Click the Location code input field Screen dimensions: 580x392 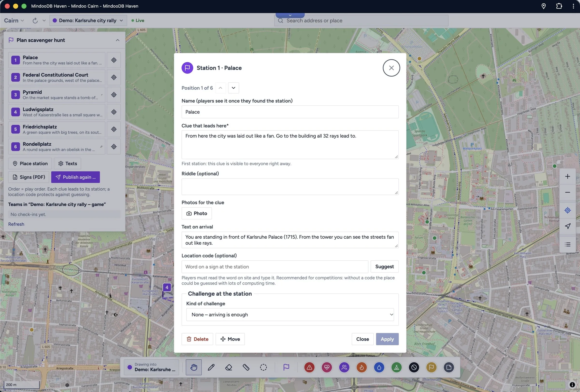[x=275, y=267]
